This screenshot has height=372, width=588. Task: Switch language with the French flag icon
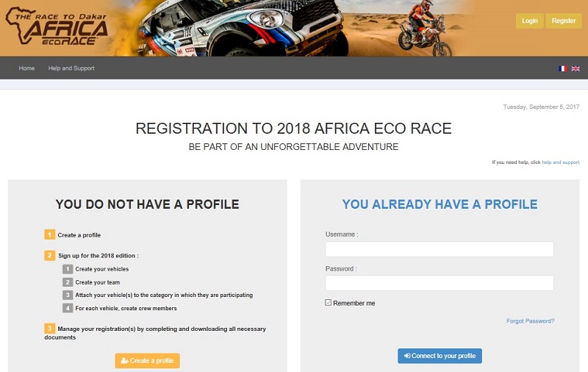click(x=562, y=68)
